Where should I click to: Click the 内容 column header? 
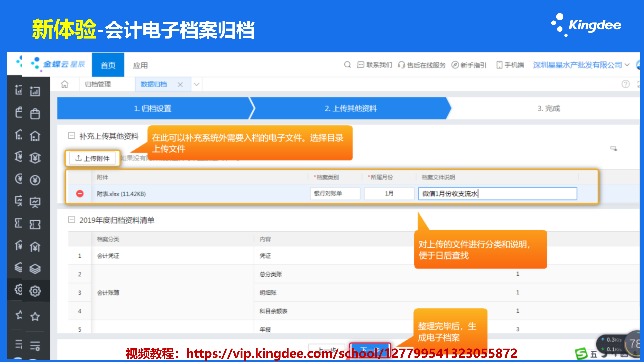[265, 239]
